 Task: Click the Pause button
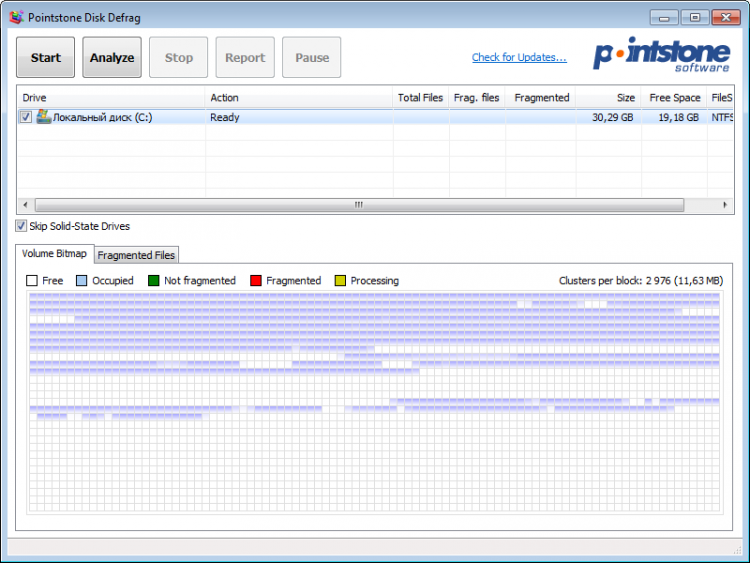coord(311,57)
